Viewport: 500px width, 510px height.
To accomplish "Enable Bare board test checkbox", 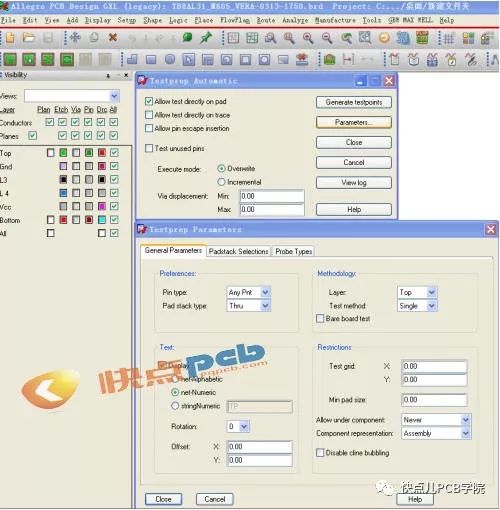I will tap(320, 318).
